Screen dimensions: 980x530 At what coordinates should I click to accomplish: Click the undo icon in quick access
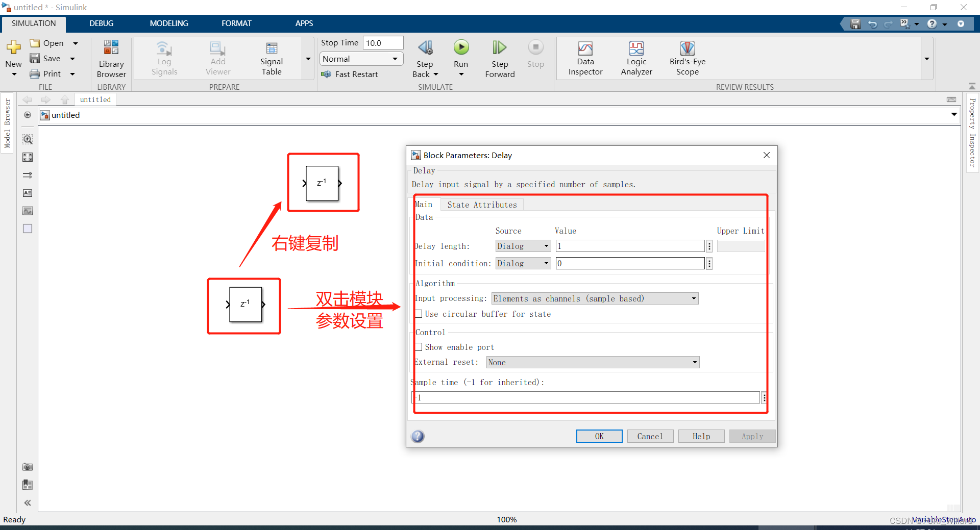coord(872,24)
